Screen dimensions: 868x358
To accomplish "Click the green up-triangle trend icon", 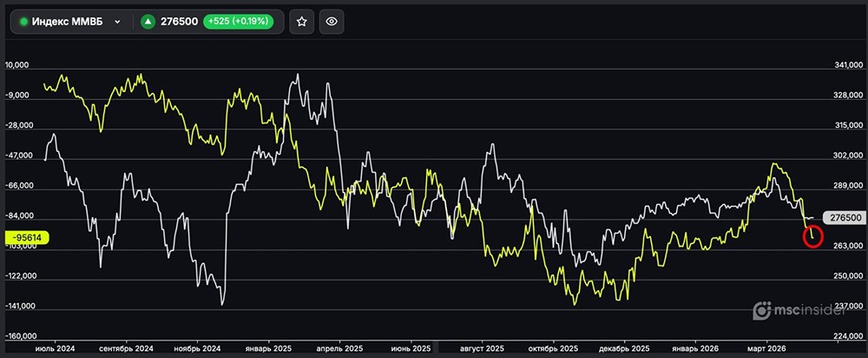I will [x=148, y=22].
